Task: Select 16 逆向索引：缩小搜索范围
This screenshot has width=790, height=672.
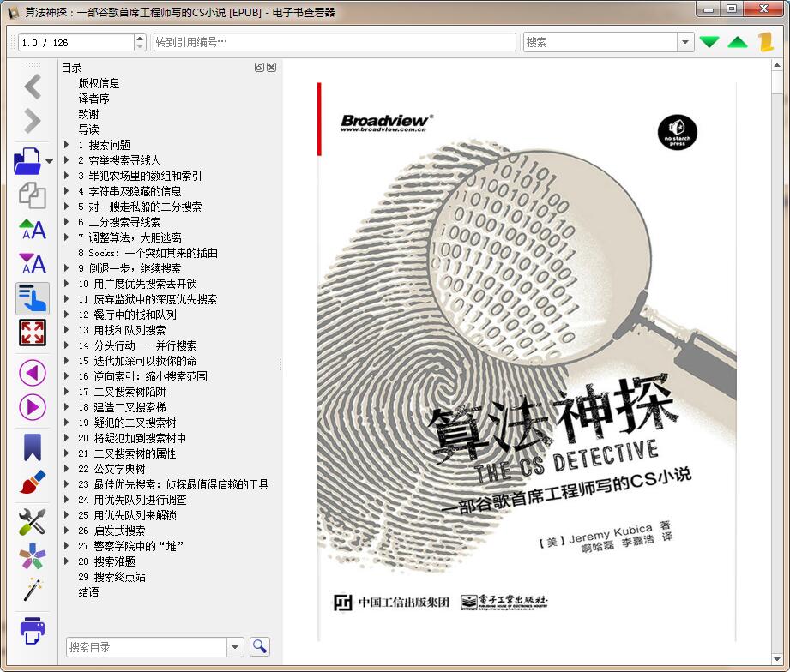Action: coord(142,376)
